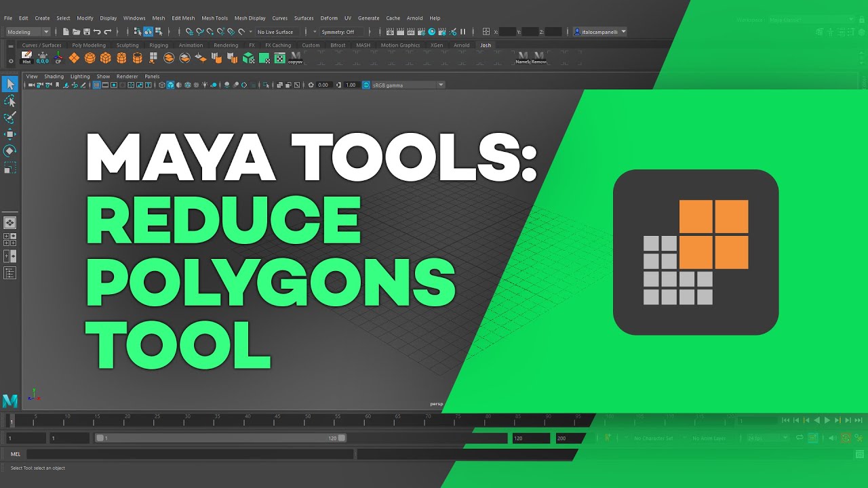Switch to the Sculpting shelf tab
Image resolution: width=868 pixels, height=488 pixels.
[127, 45]
